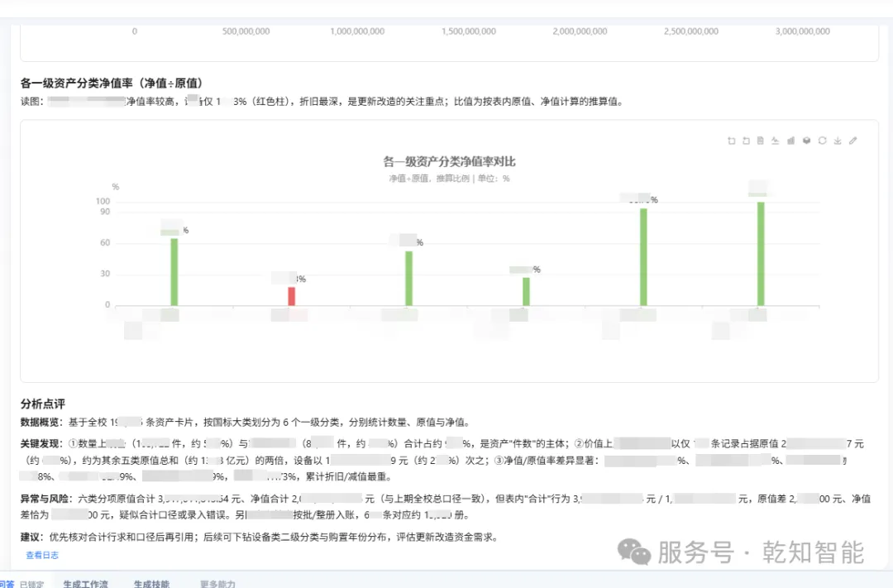Click axis label 1,500,000,000
The image size is (893, 588).
469,31
